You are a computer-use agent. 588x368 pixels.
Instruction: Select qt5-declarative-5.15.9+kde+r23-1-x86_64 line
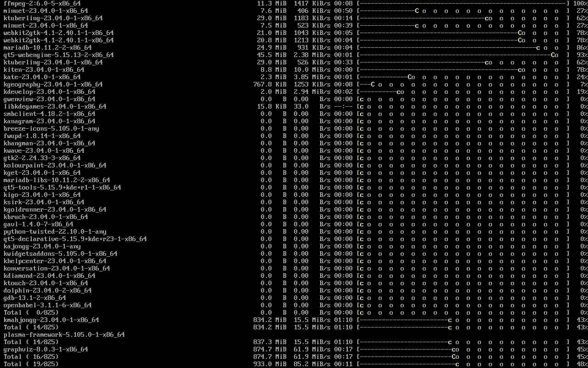point(75,239)
